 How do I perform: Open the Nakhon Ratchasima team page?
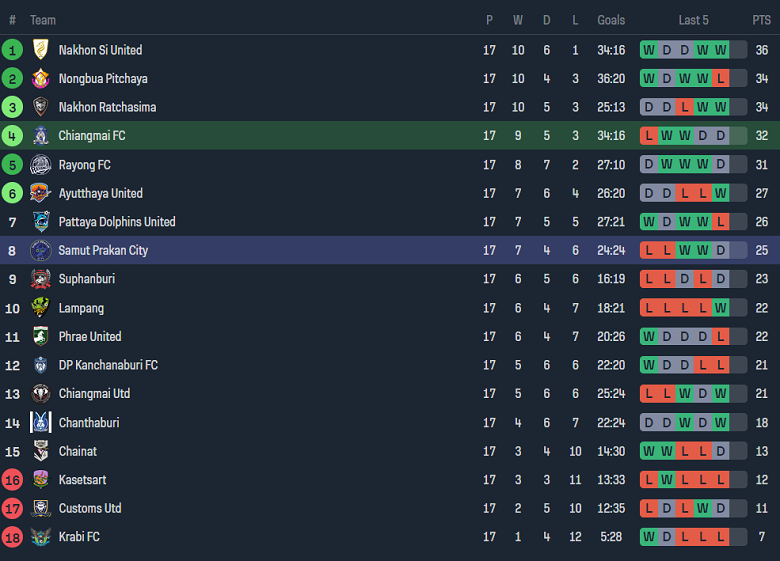[x=107, y=107]
